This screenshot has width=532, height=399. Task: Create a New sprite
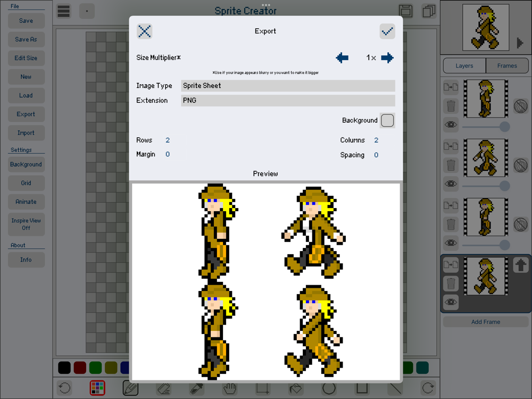[26, 77]
